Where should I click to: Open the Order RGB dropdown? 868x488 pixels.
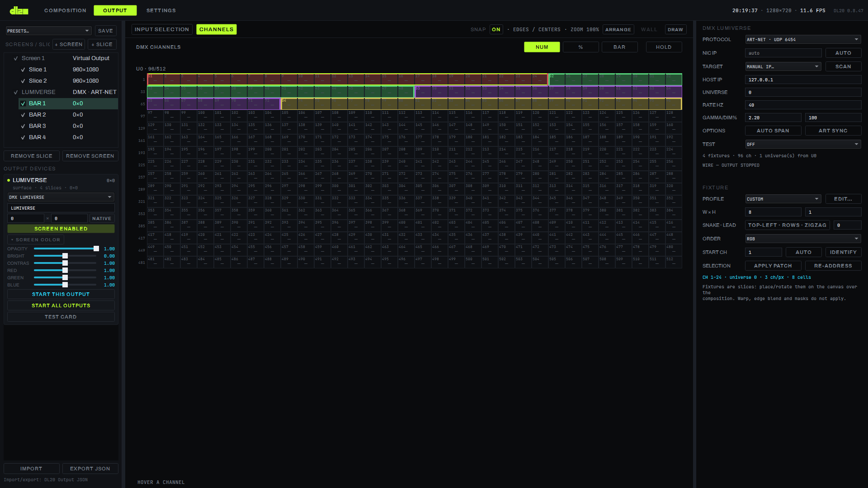803,239
